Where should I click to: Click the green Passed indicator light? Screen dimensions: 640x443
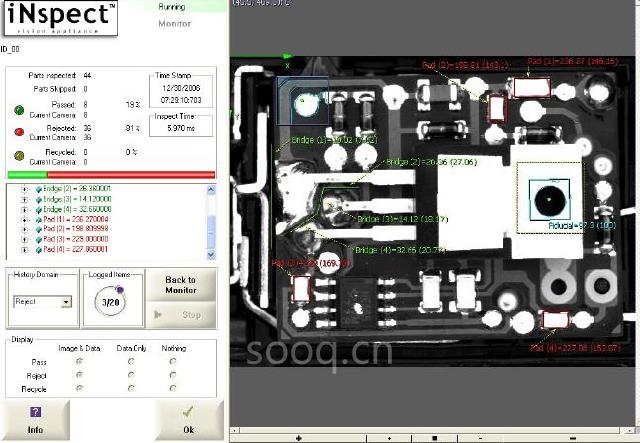pyautogui.click(x=19, y=108)
